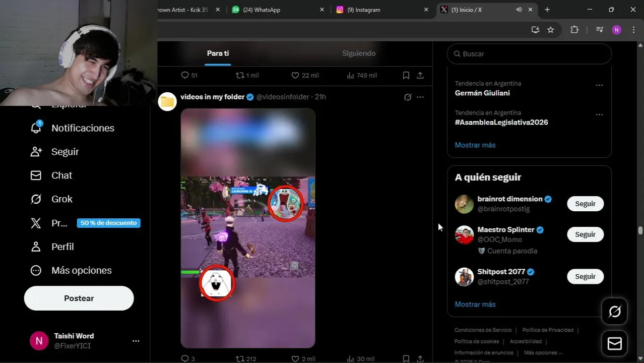Click #AsambleaLegislativa2026 trending topic

click(501, 123)
